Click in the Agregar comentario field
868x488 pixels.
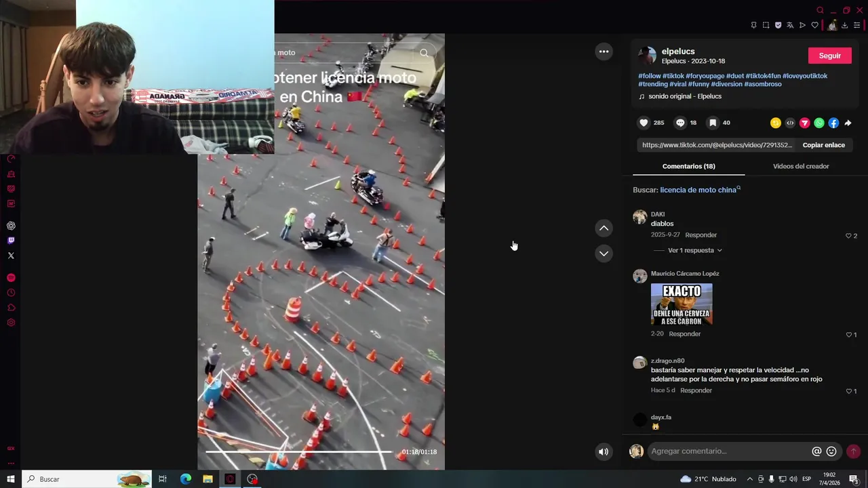click(729, 451)
